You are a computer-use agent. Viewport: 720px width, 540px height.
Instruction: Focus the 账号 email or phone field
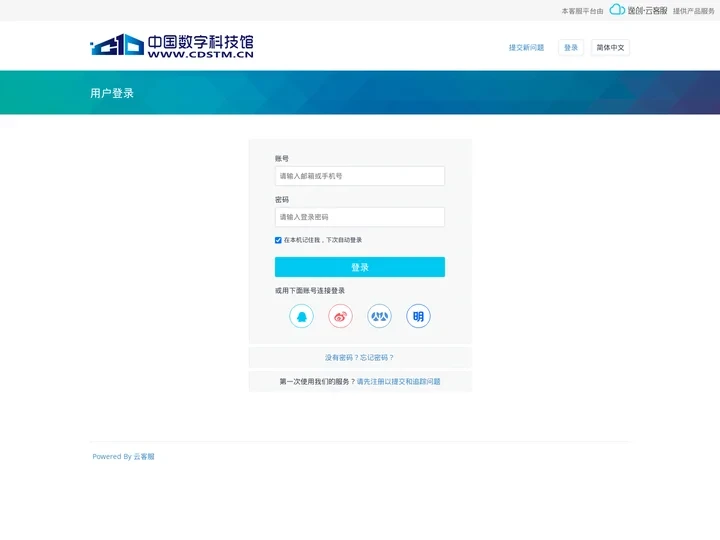[360, 176]
